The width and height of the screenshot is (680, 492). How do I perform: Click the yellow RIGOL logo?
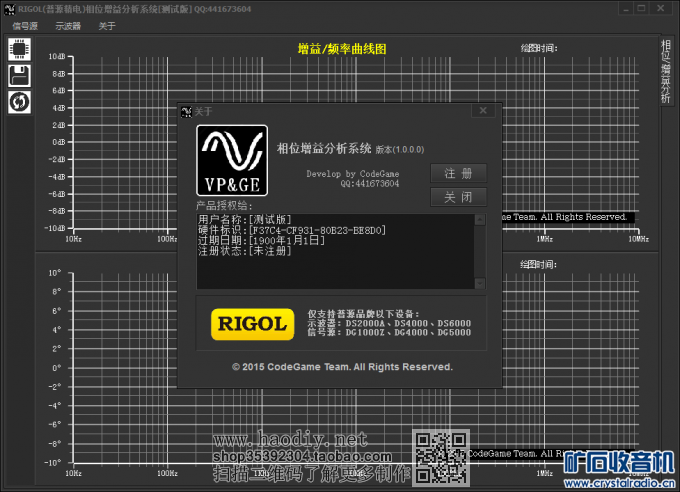(x=252, y=323)
